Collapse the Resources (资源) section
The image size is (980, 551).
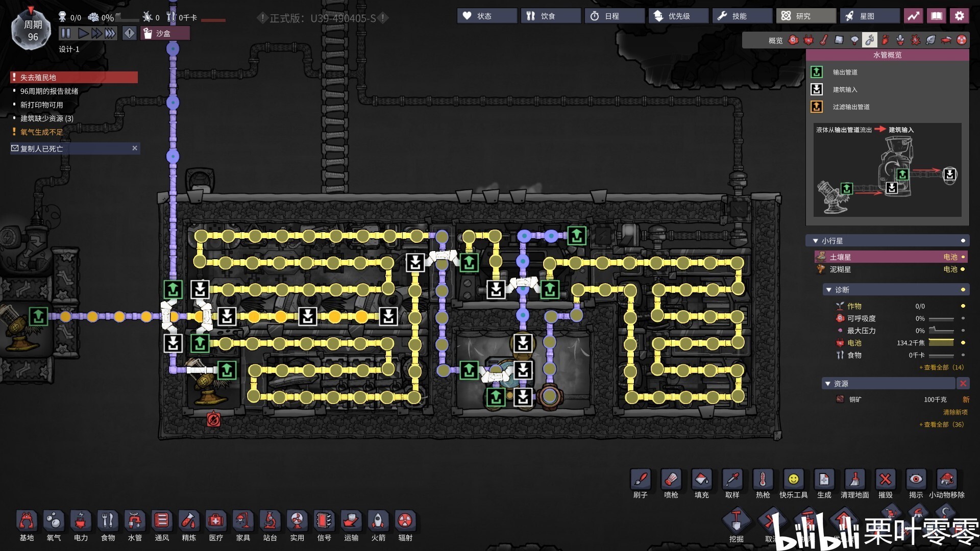[x=827, y=384]
